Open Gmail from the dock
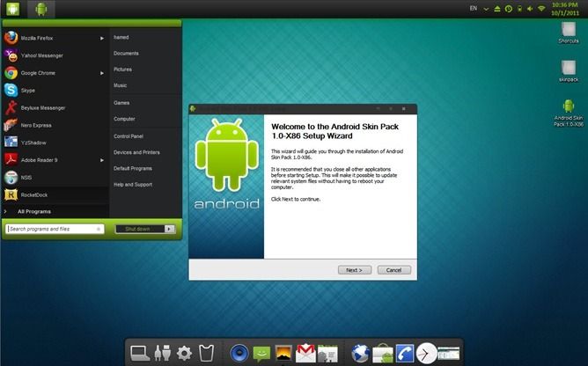The width and height of the screenshot is (588, 366). tap(305, 353)
